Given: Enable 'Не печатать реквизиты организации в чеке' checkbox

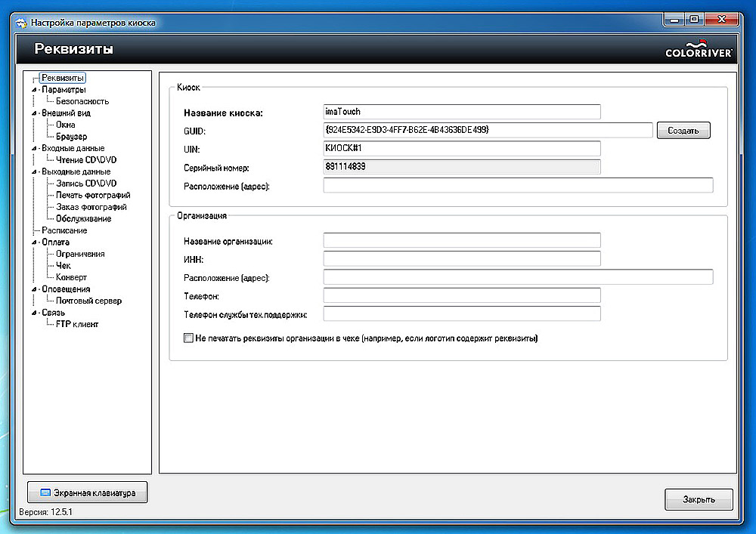Looking at the screenshot, I should pos(189,339).
